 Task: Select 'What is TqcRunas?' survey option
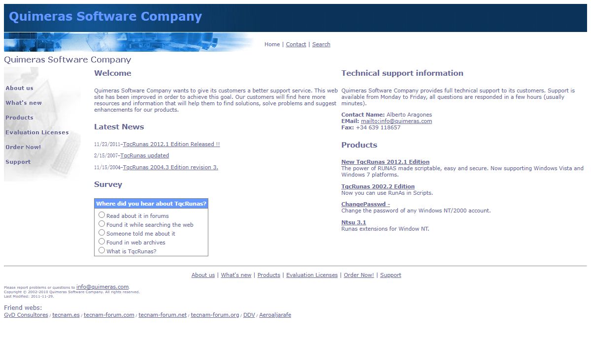pyautogui.click(x=102, y=250)
